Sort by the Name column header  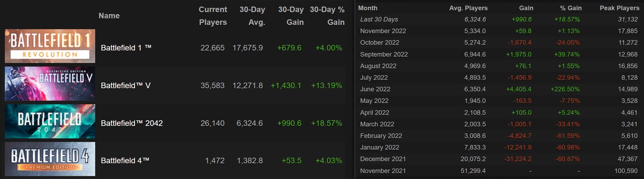(x=109, y=16)
